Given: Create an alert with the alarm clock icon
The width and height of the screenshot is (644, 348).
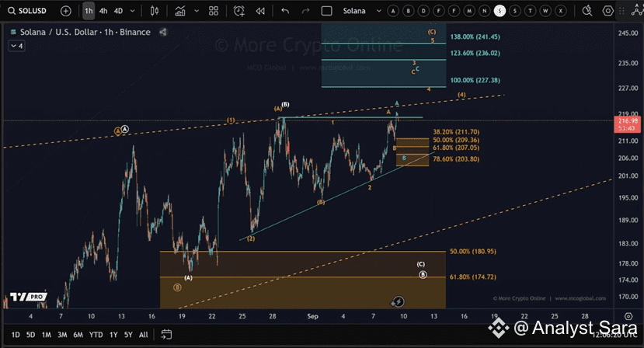Looking at the screenshot, I should click(x=239, y=11).
